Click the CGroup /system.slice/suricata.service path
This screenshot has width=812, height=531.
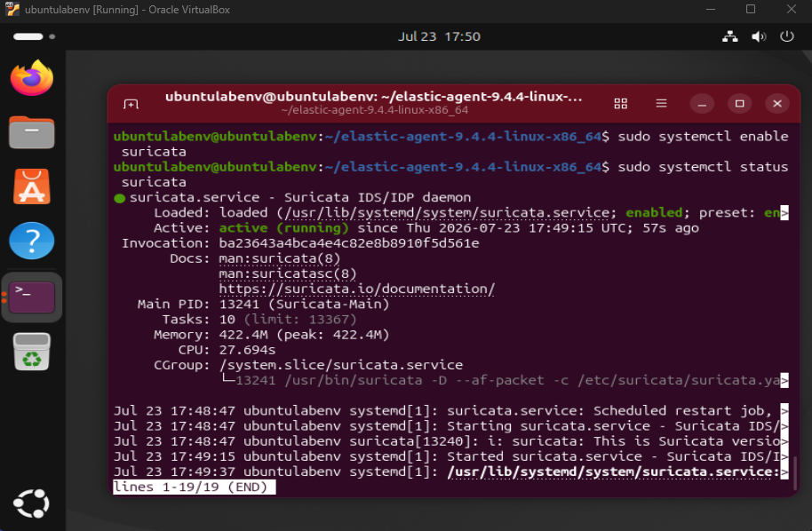coord(341,365)
